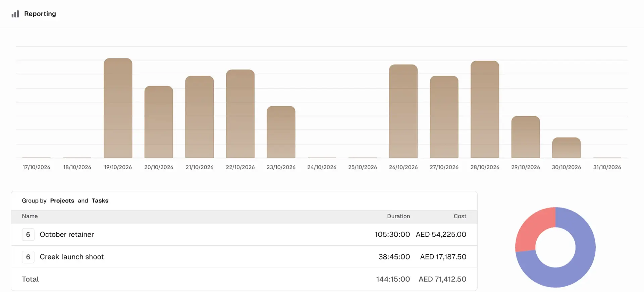Click the October retainer project name
Viewport: 644px width, 292px height.
point(67,234)
